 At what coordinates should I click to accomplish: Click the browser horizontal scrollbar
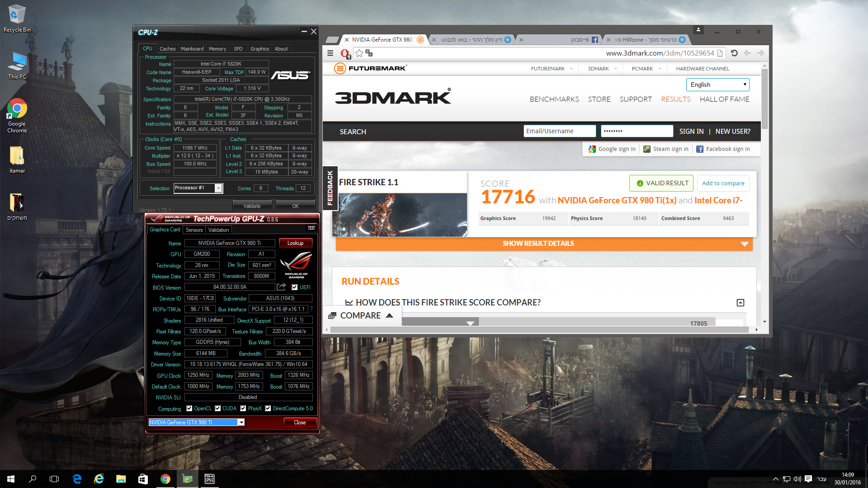pyautogui.click(x=538, y=329)
